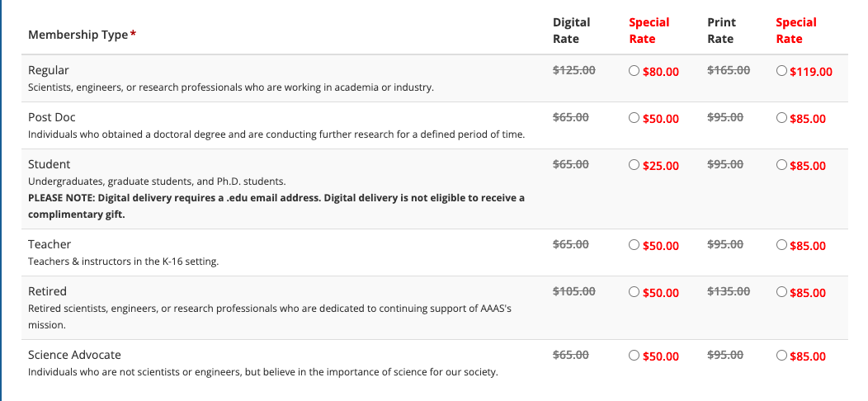Click the crossed-out $135.00 Retired print rate

[729, 291]
